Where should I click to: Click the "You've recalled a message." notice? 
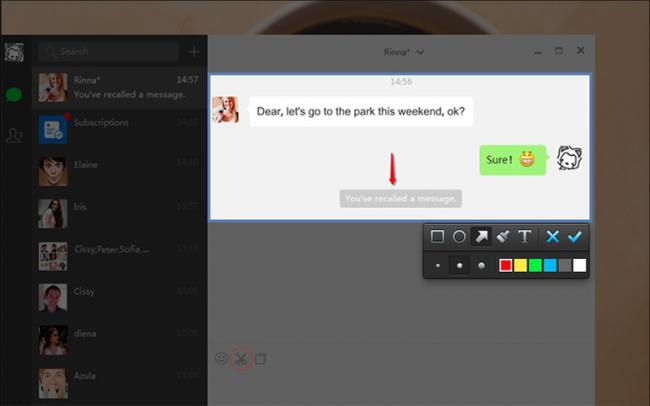(400, 199)
